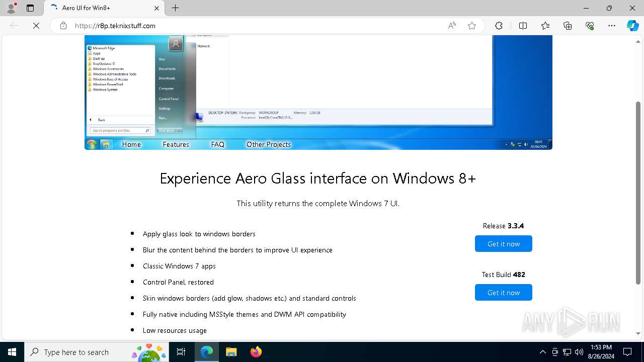Screen dimensions: 644x362
Task: Open network status tray icon
Action: (567, 352)
